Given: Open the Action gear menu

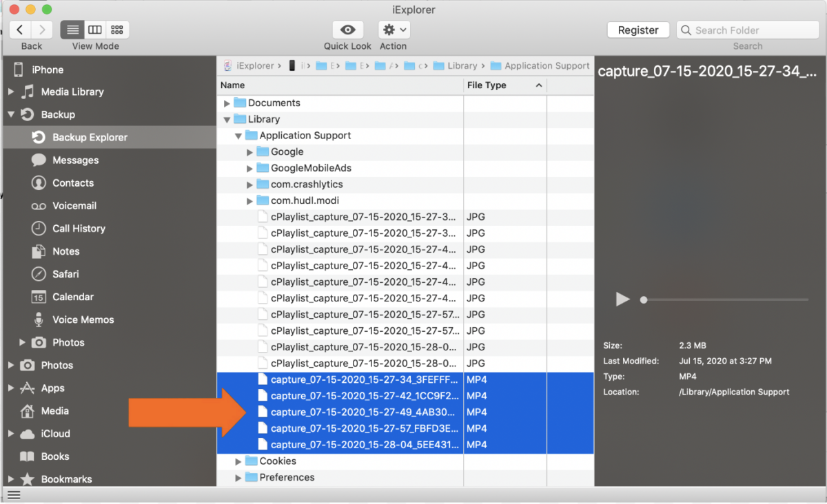Looking at the screenshot, I should pyautogui.click(x=393, y=30).
